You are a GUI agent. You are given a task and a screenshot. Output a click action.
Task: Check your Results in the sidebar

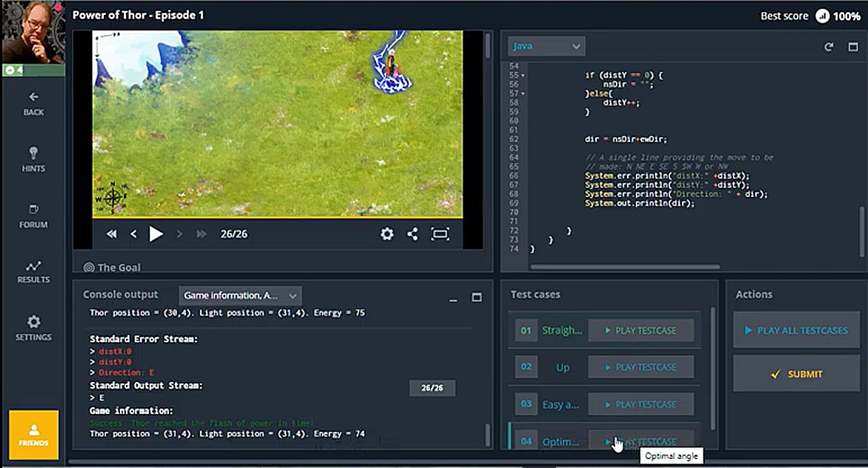pos(33,272)
